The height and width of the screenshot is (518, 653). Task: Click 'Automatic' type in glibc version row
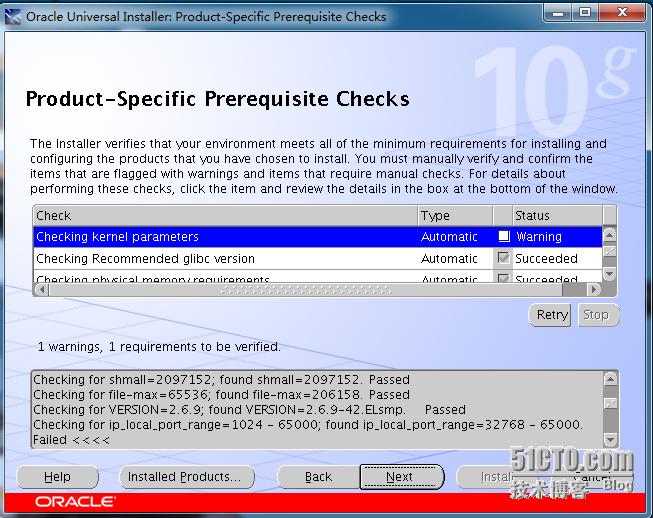449,259
